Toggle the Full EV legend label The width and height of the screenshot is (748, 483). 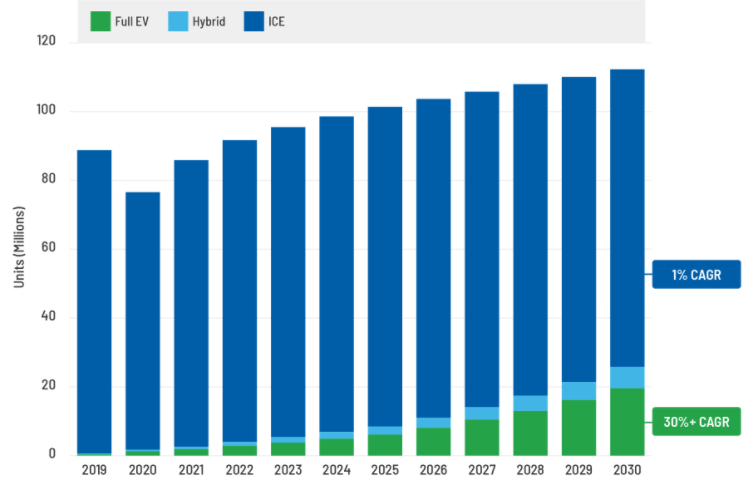(x=134, y=21)
